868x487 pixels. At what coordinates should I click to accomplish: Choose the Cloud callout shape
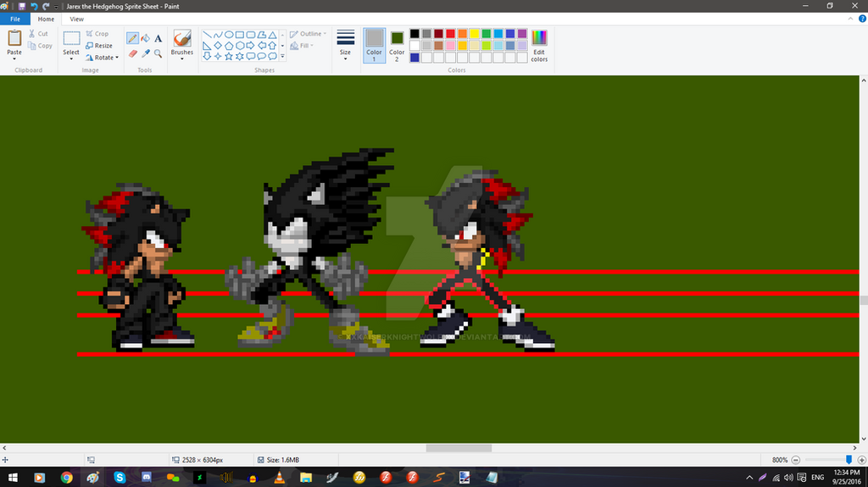tap(272, 57)
